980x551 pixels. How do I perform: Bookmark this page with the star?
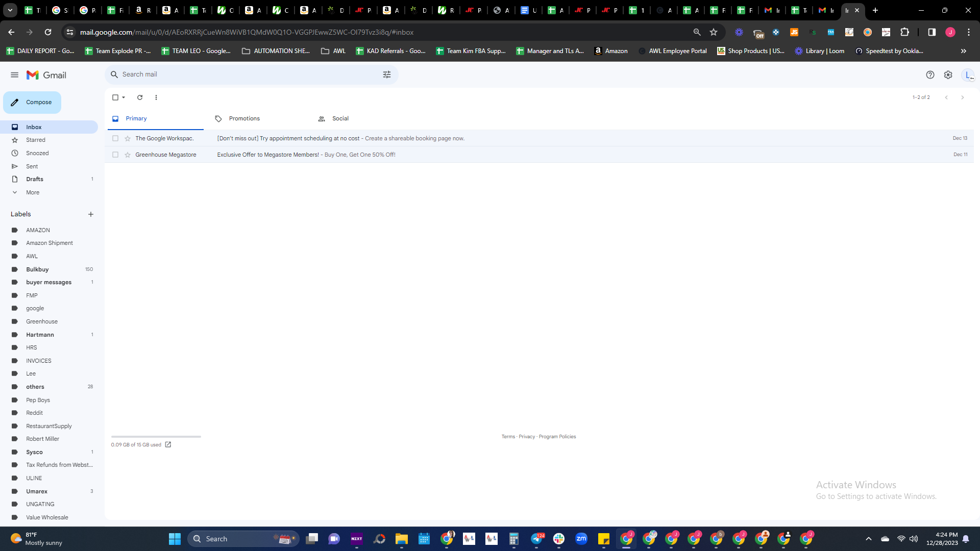coord(714,32)
